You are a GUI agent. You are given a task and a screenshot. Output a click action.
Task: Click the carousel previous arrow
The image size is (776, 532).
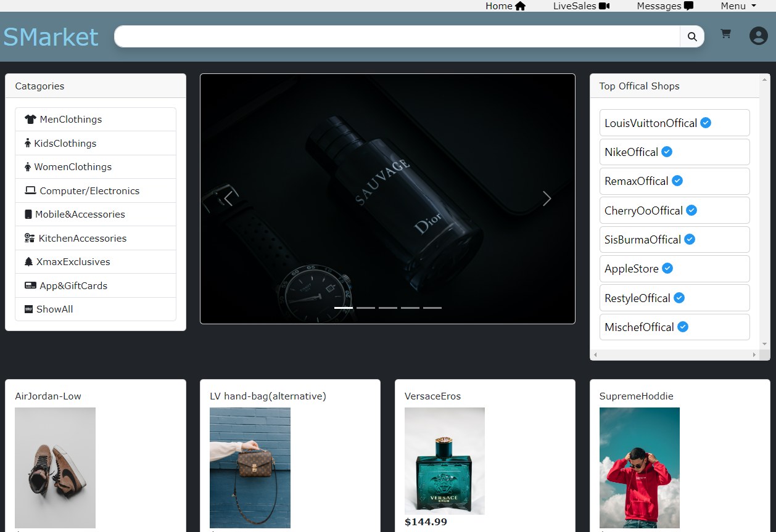[228, 198]
